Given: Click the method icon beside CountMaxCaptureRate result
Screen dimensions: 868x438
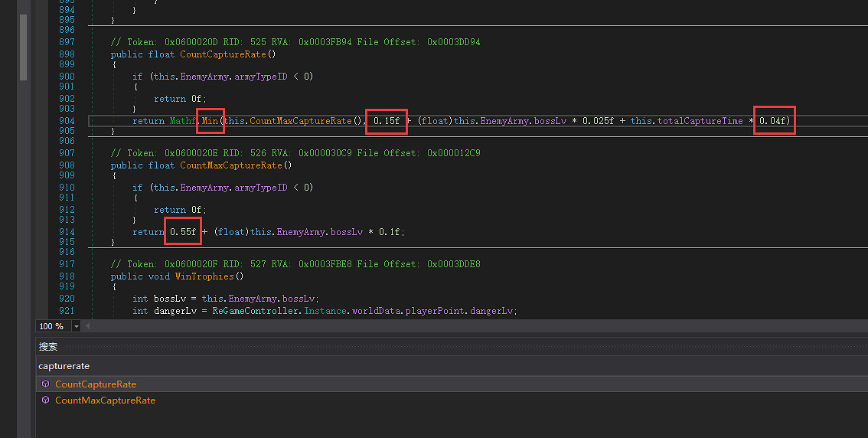Looking at the screenshot, I should point(45,400).
